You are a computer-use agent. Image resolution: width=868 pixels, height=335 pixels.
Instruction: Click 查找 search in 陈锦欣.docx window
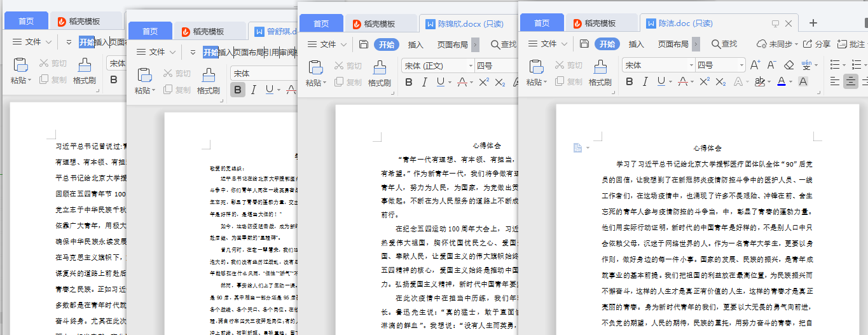point(503,44)
